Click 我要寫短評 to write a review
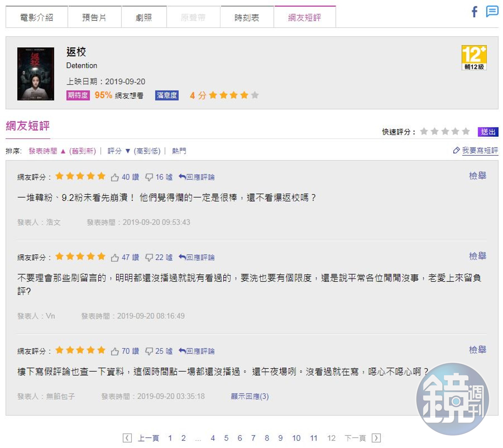Screen dimensions: 503x448 pos(476,150)
